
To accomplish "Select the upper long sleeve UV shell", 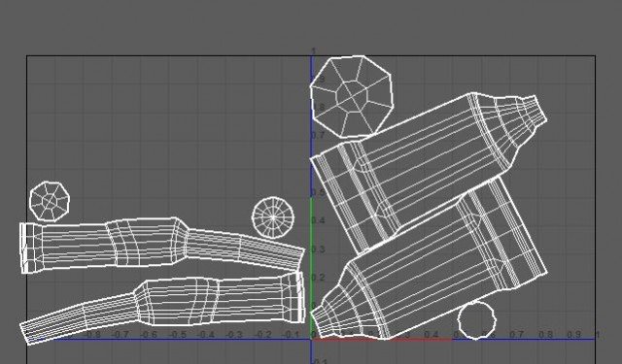I will [162, 246].
